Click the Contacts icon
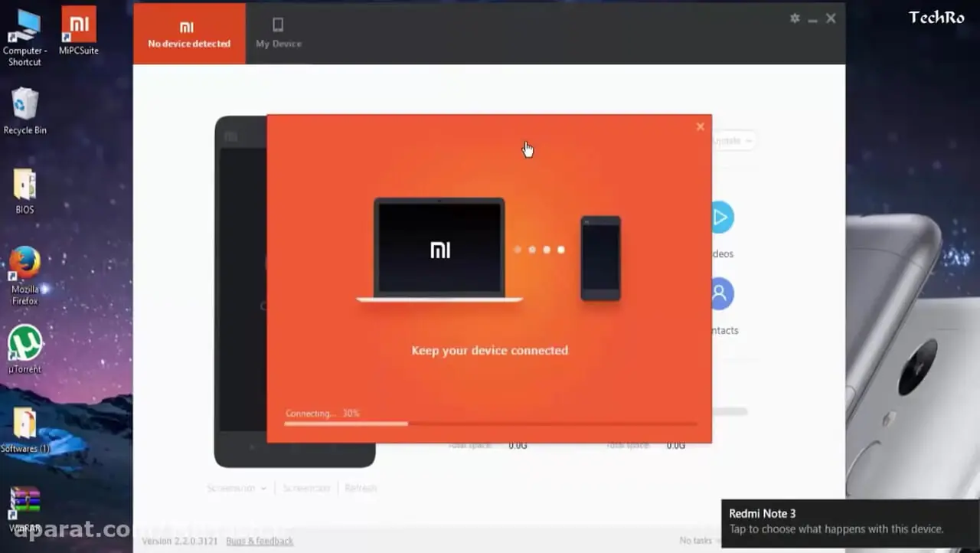980x553 pixels. [720, 294]
